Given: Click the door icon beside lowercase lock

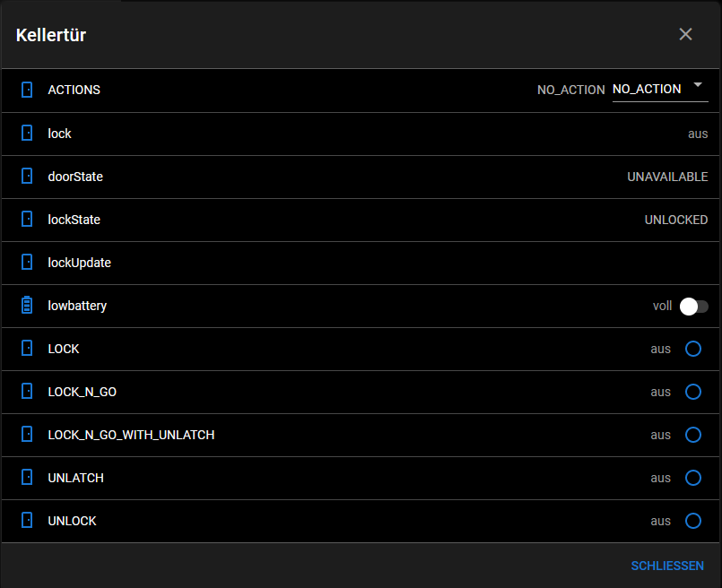Looking at the screenshot, I should [x=27, y=133].
